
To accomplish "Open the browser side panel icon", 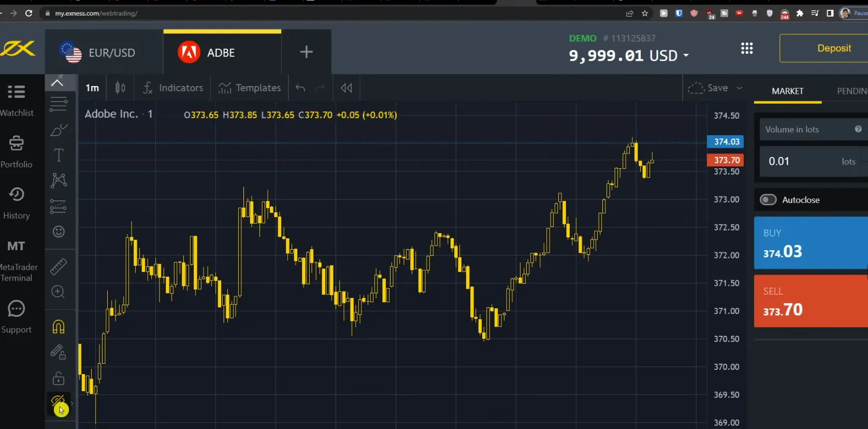I will [830, 13].
